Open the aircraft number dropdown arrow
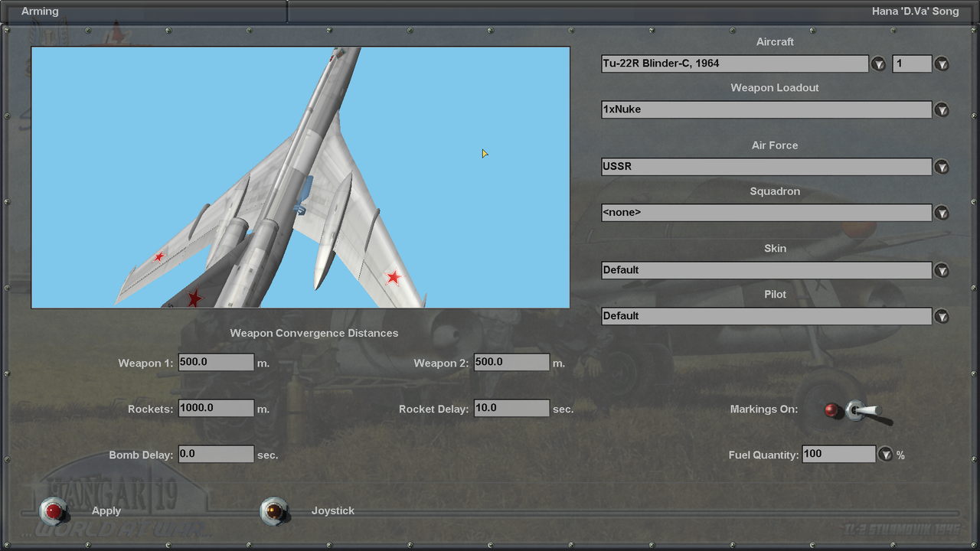 pos(942,64)
